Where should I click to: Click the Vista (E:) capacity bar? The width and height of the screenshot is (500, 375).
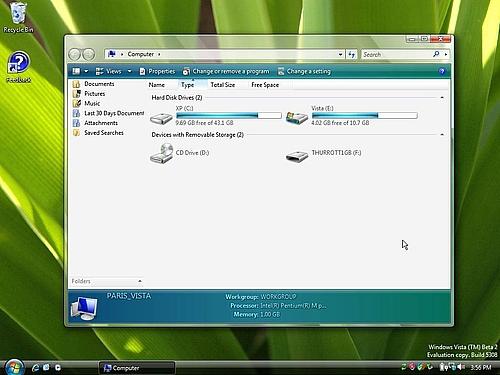coord(365,115)
